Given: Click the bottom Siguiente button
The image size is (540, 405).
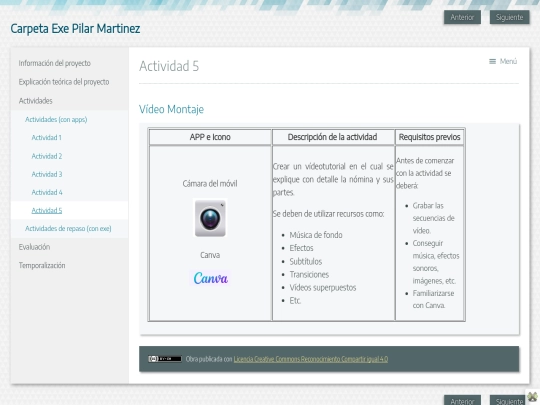Looking at the screenshot, I should click(509, 400).
